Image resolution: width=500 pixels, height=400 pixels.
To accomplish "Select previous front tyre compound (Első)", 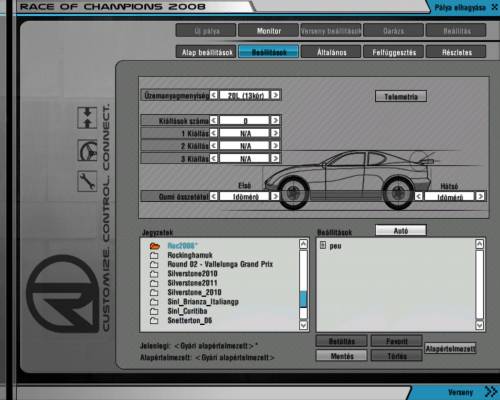I will tap(214, 196).
